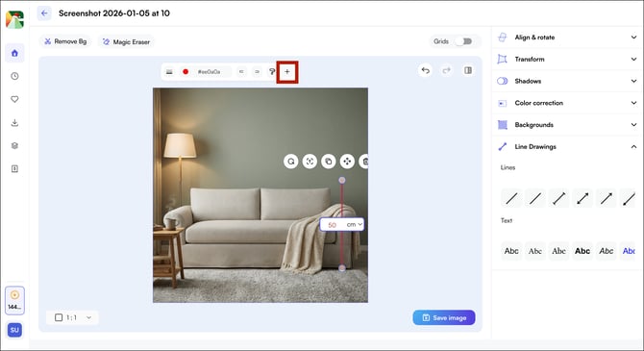
Task: Open Home in the left sidebar
Action: [x=14, y=53]
